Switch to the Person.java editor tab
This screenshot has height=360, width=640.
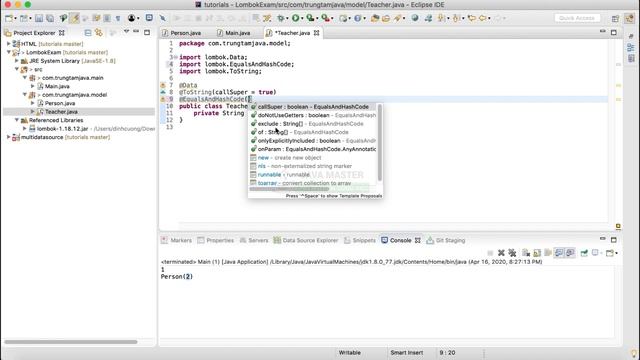click(x=182, y=33)
